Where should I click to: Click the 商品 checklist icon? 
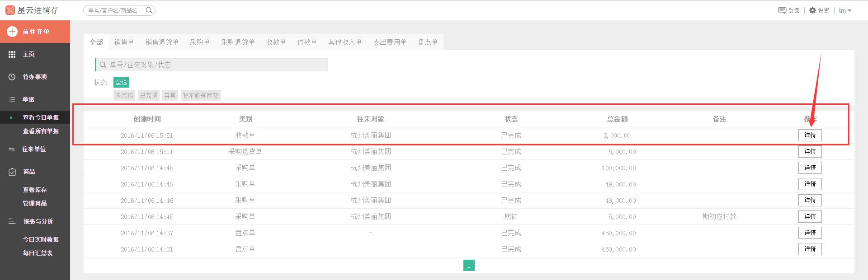tap(12, 172)
